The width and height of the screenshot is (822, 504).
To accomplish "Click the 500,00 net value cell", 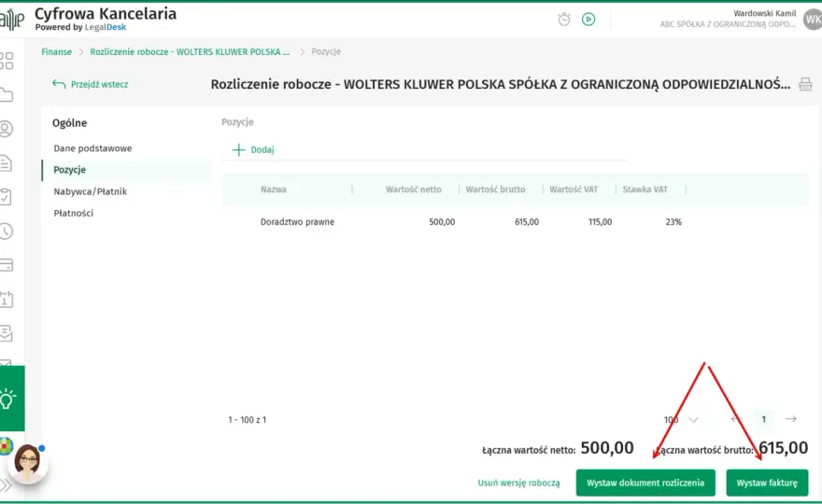I will (x=442, y=222).
